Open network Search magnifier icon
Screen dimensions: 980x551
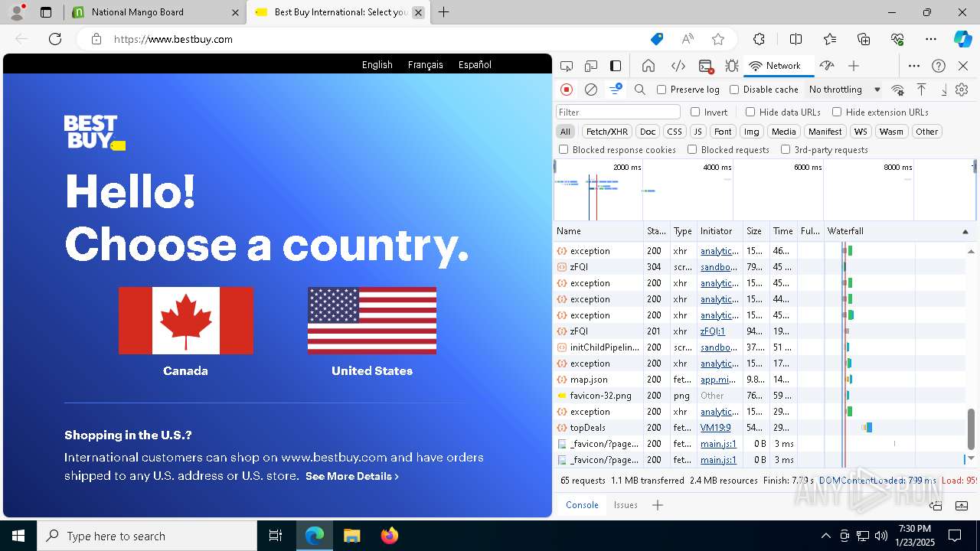tap(640, 90)
